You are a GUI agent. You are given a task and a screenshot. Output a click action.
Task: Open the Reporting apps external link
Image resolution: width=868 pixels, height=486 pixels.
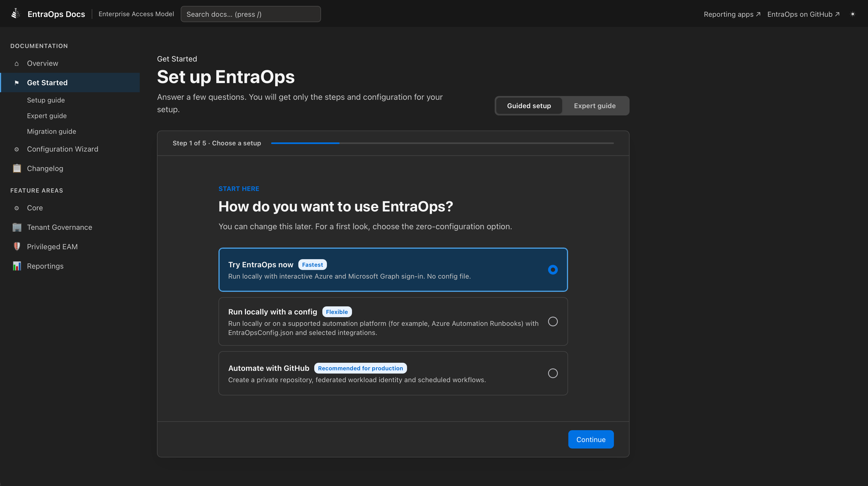pyautogui.click(x=732, y=14)
